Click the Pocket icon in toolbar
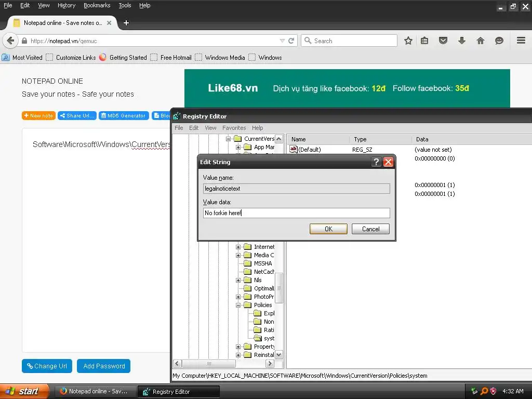 point(443,41)
